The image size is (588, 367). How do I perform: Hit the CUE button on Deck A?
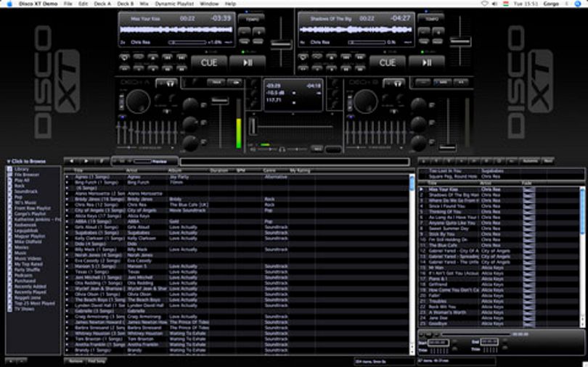pyautogui.click(x=209, y=62)
